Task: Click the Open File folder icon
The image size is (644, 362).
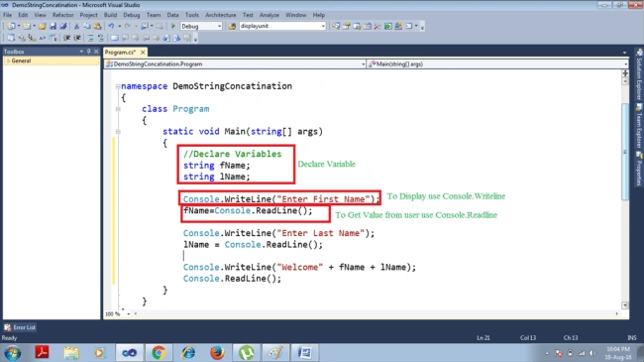Action: point(42,26)
